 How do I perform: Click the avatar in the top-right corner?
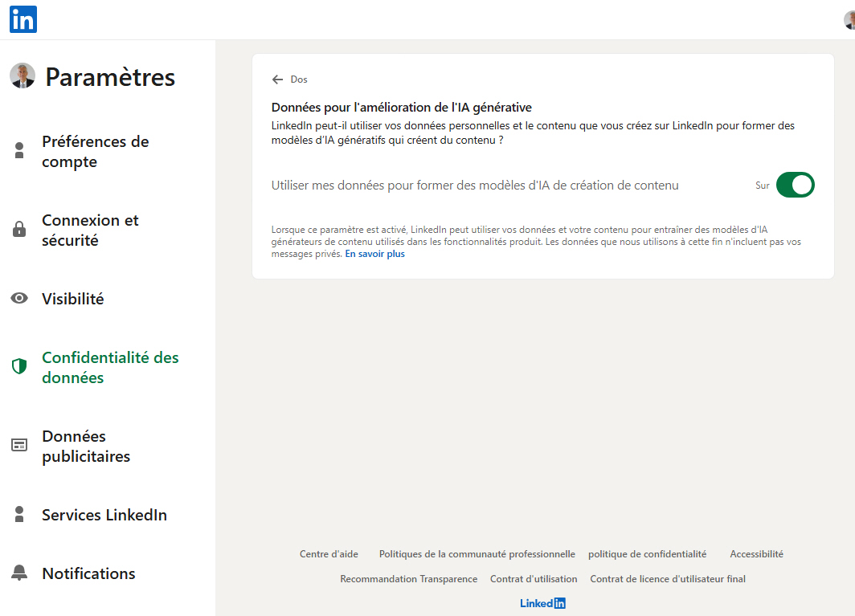tap(849, 19)
